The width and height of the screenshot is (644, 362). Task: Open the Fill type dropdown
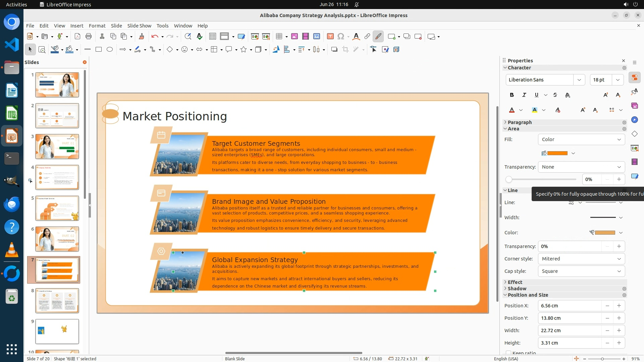tap(581, 139)
